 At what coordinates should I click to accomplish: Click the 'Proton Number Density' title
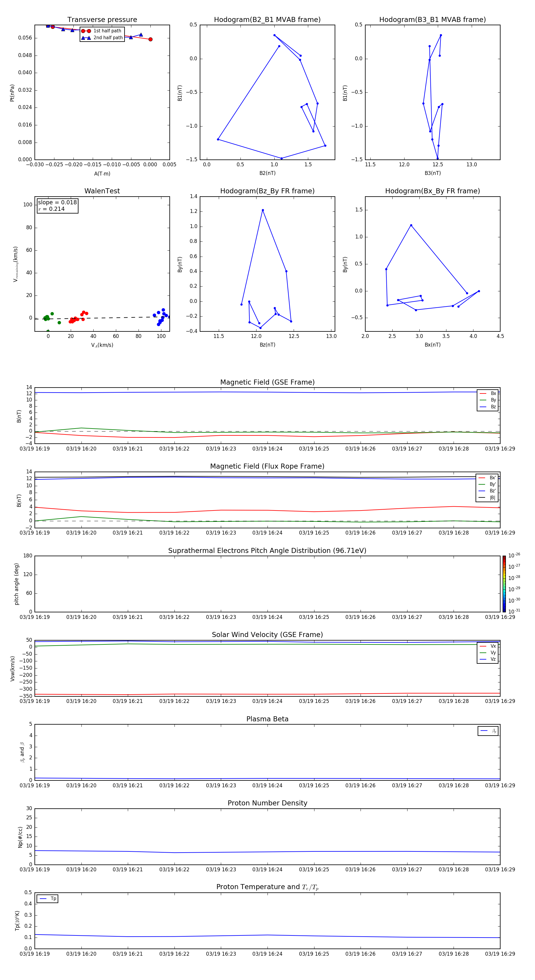(267, 803)
